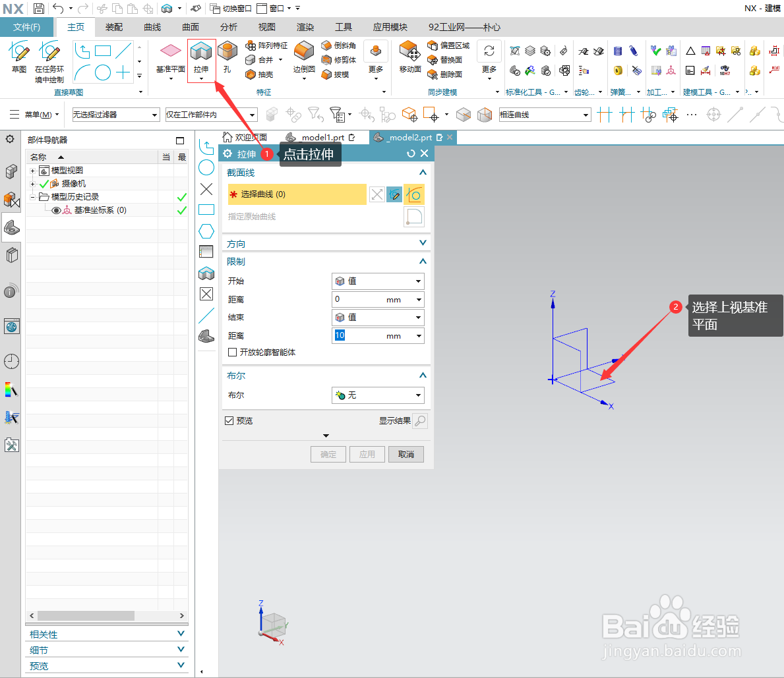Toggle the 预览 preview checkbox
Image resolution: width=784 pixels, height=678 pixels.
click(229, 420)
